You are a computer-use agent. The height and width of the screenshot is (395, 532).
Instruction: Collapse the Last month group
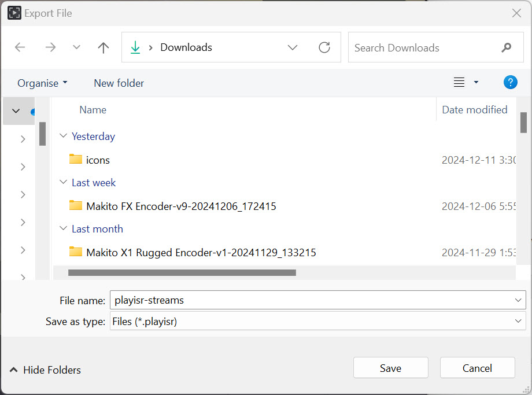click(x=63, y=229)
